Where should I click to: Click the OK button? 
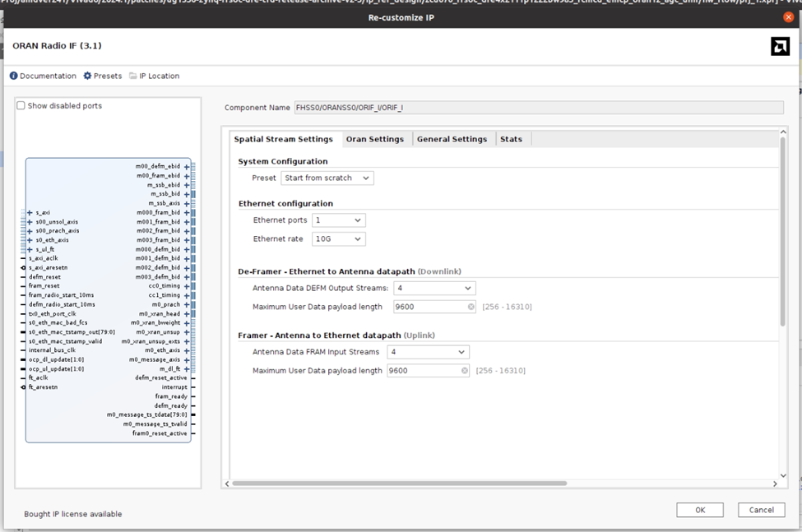point(700,510)
